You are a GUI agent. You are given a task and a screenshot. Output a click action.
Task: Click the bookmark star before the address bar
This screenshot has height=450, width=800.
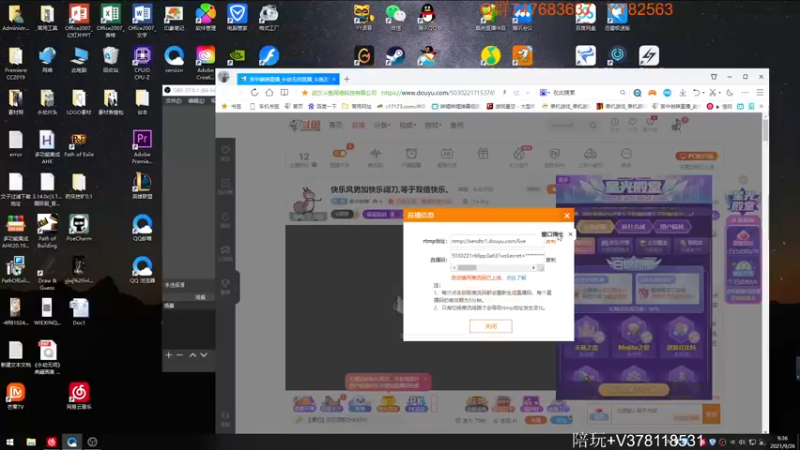click(305, 93)
